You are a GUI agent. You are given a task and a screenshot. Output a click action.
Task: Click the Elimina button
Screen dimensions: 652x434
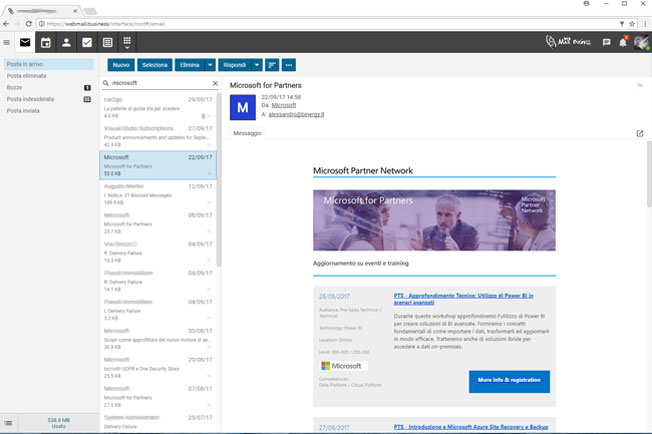coord(190,65)
